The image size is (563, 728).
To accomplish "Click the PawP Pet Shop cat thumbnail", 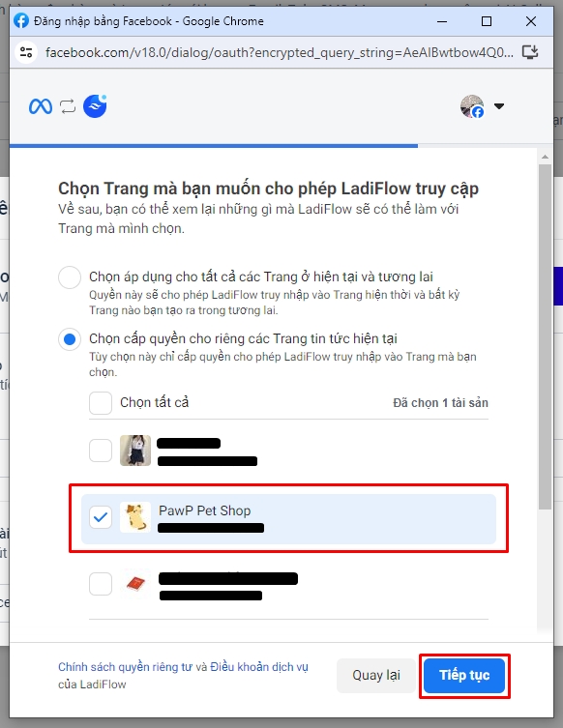I will click(x=135, y=516).
